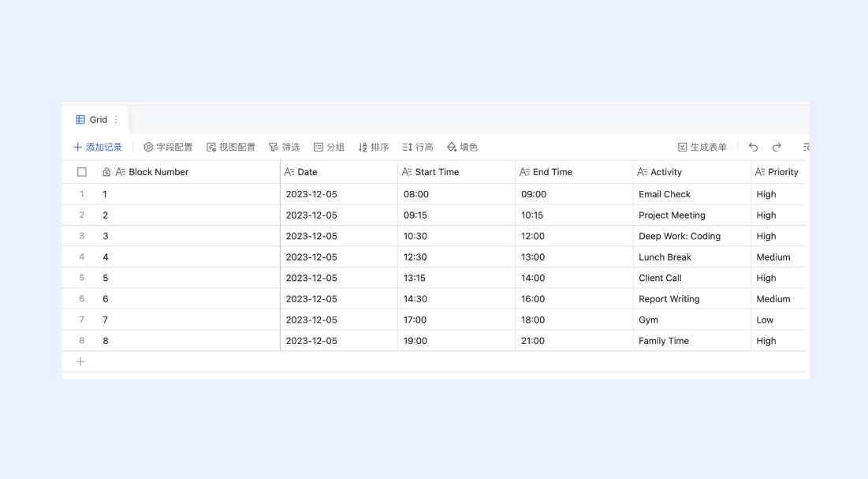Image resolution: width=868 pixels, height=479 pixels.
Task: Click the undo arrow icon
Action: [754, 148]
